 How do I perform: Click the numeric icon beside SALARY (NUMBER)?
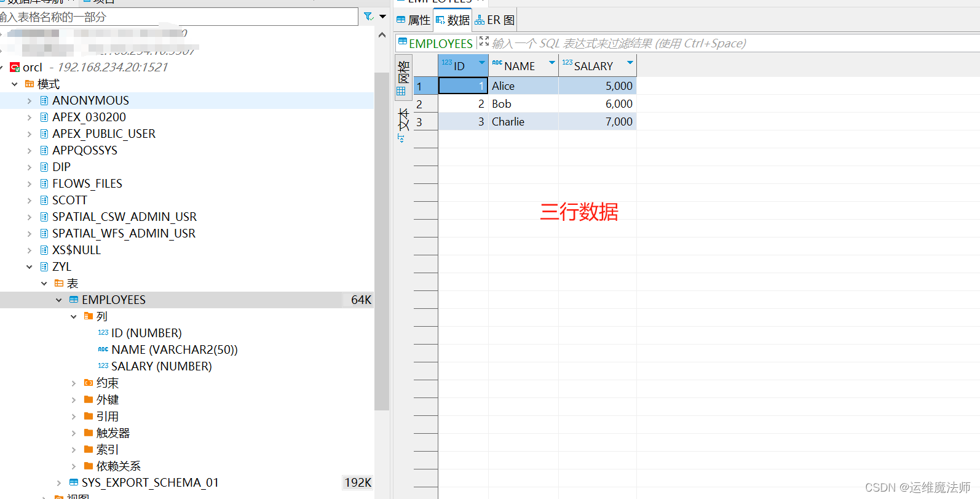[103, 366]
